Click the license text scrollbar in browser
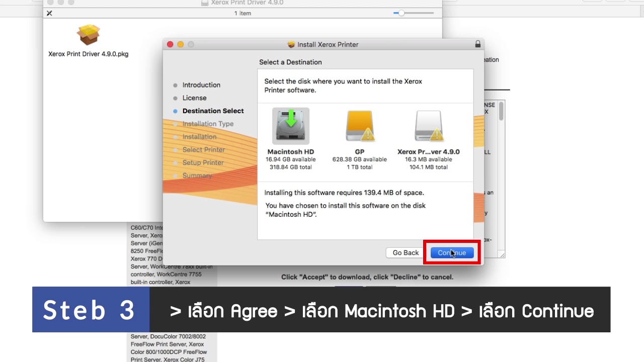The width and height of the screenshot is (644, 362). click(501, 111)
